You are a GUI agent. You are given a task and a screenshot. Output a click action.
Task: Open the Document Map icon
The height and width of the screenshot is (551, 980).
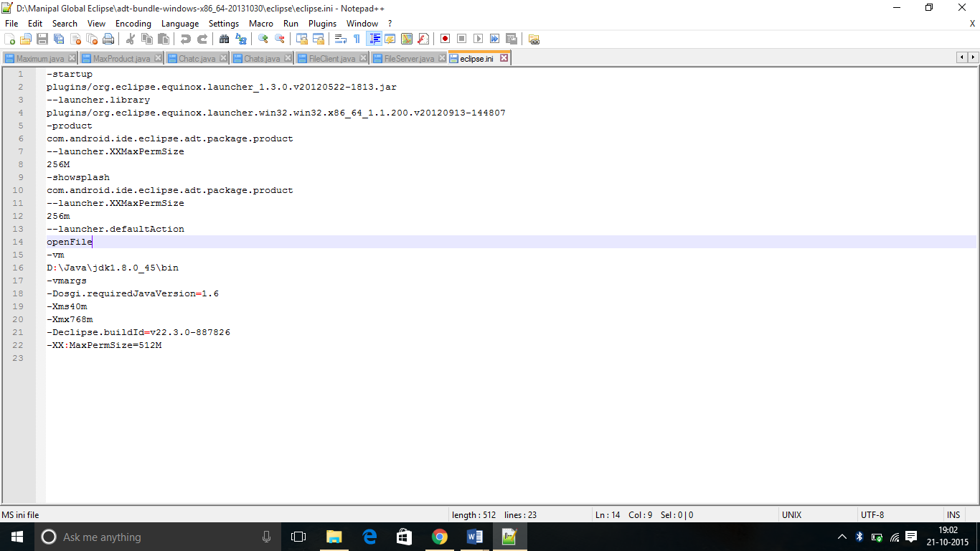407,39
